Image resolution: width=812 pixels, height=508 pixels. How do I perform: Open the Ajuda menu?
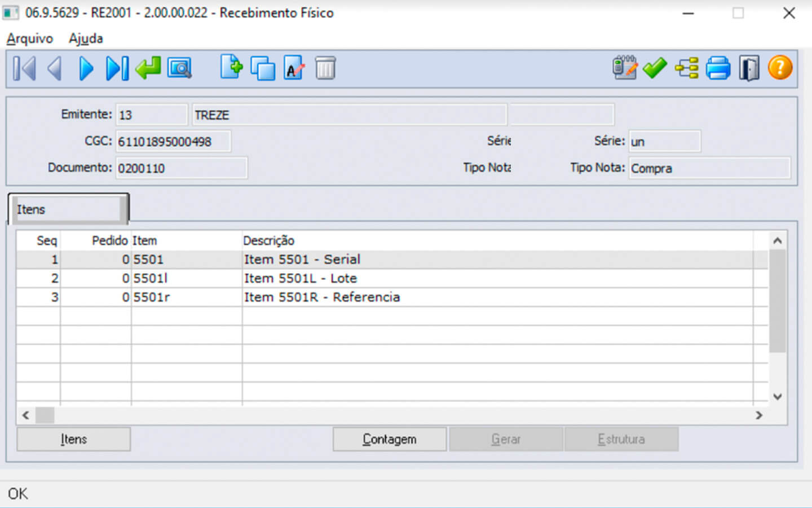pyautogui.click(x=86, y=38)
